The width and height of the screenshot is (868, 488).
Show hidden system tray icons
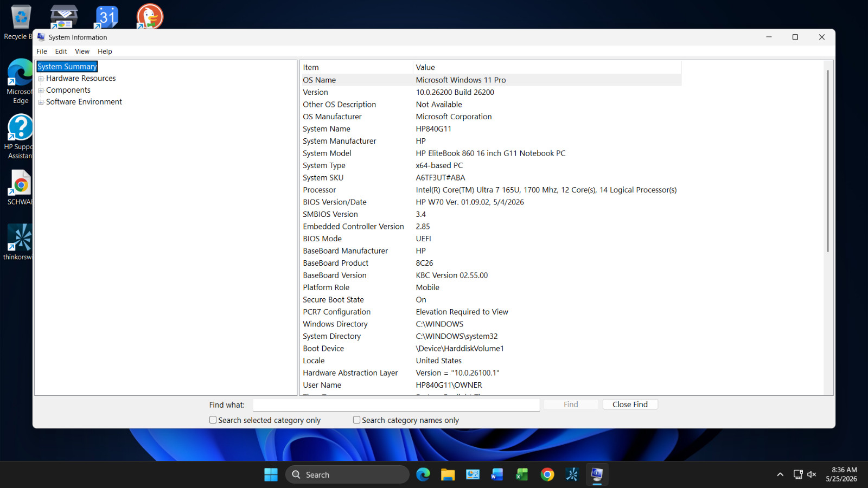[780, 474]
